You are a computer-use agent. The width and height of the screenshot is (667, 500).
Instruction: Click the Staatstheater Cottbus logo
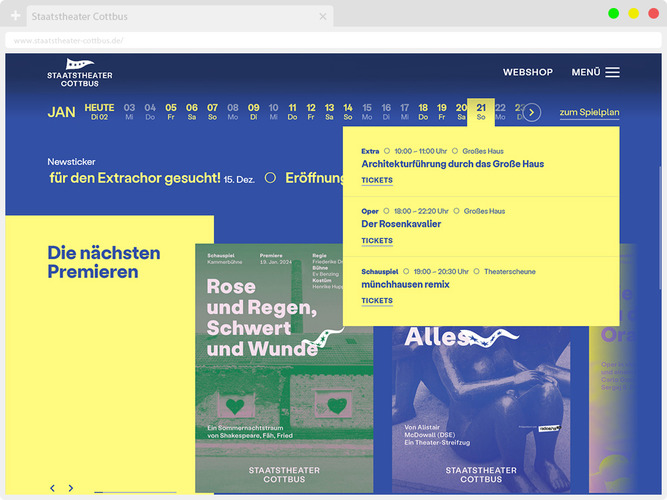(80, 73)
